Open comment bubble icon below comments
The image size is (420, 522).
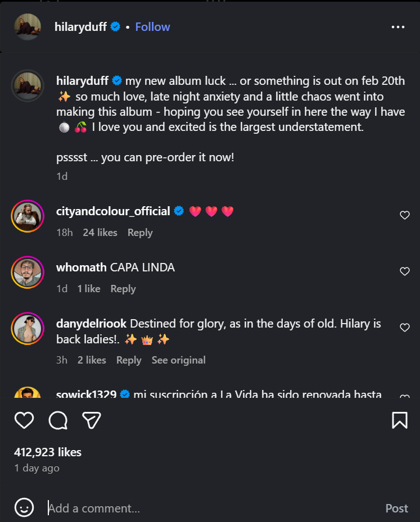click(58, 420)
